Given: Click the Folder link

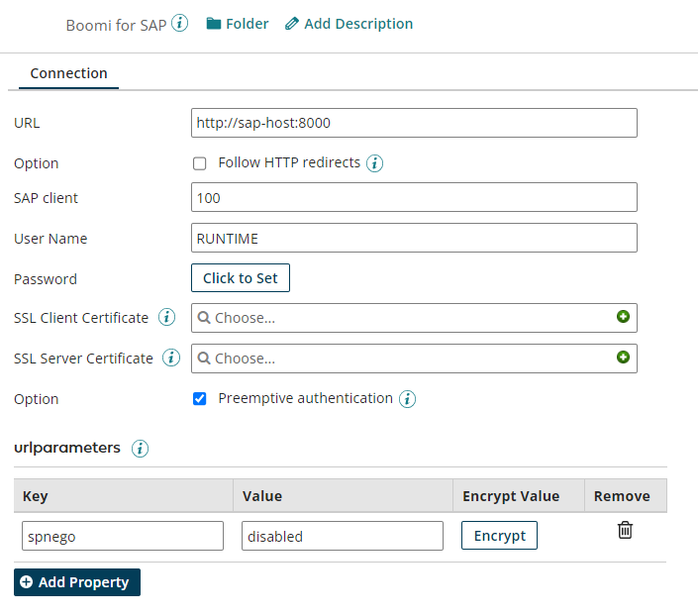Looking at the screenshot, I should [238, 24].
